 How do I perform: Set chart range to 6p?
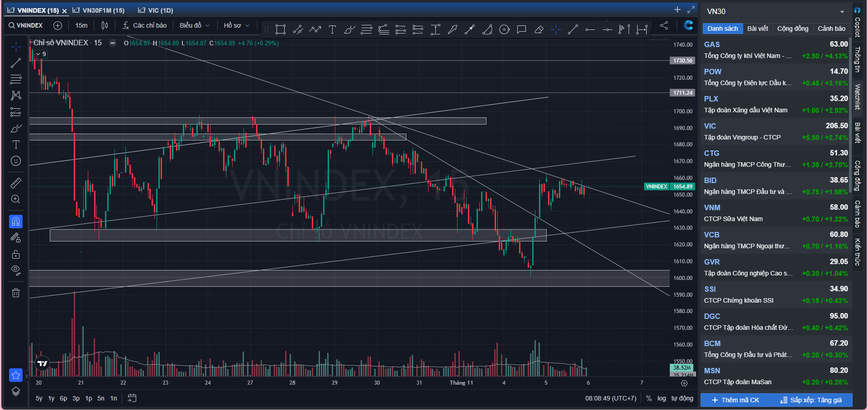click(x=63, y=399)
